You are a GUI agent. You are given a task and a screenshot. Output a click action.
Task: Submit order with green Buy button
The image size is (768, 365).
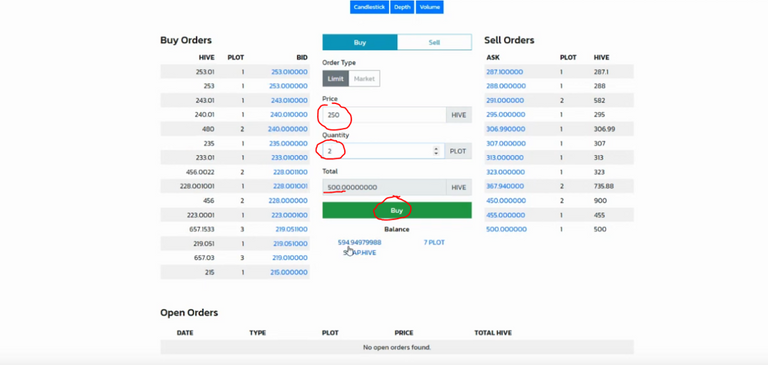pos(397,211)
